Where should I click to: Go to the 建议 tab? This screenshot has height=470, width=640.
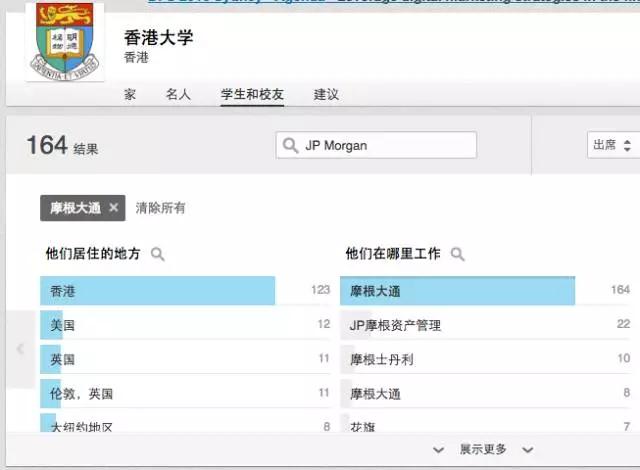(x=326, y=95)
